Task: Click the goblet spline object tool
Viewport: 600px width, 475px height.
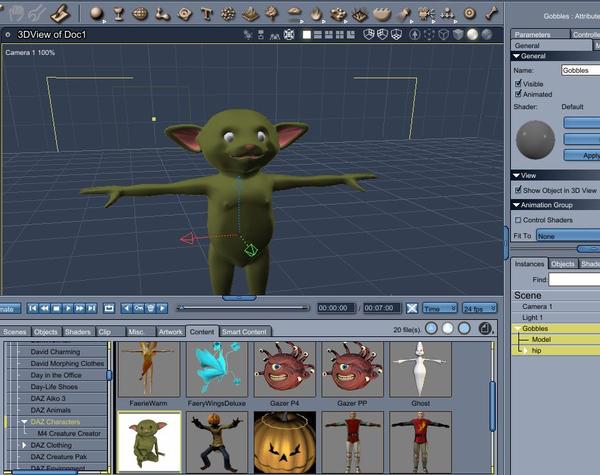Action: tap(119, 14)
